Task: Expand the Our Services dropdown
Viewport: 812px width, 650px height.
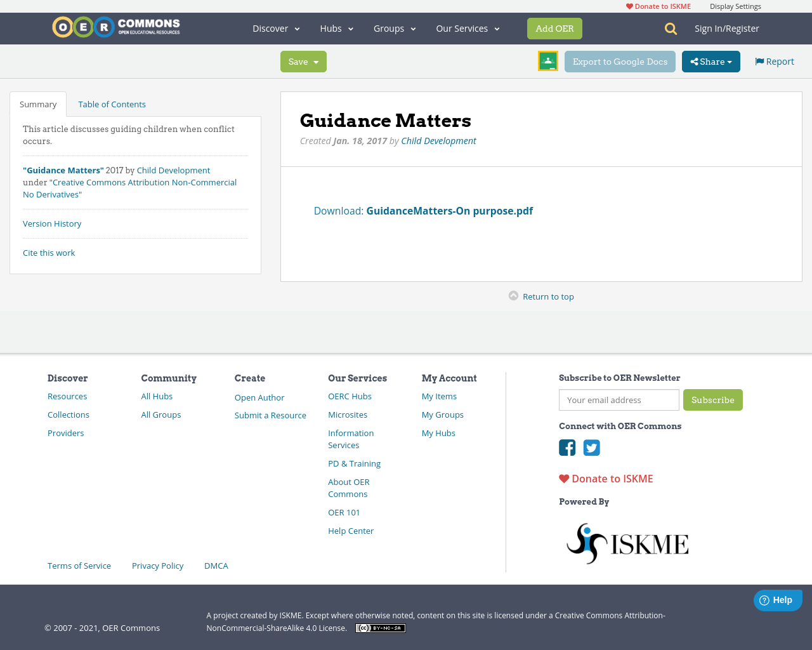Action: [467, 28]
